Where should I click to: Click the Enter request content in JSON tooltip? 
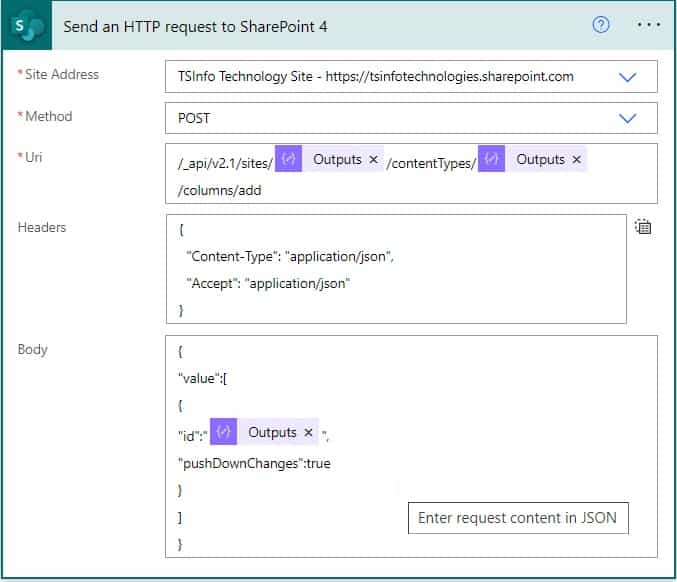(518, 518)
